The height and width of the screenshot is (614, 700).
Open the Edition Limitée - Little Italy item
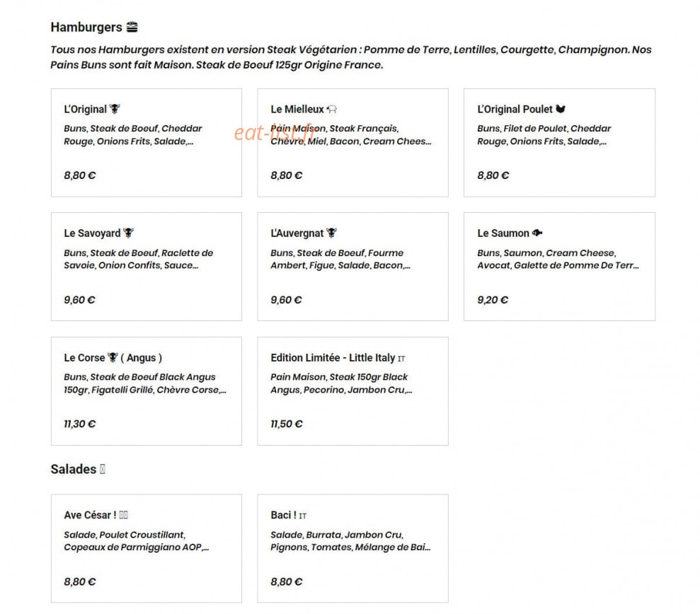(x=352, y=391)
